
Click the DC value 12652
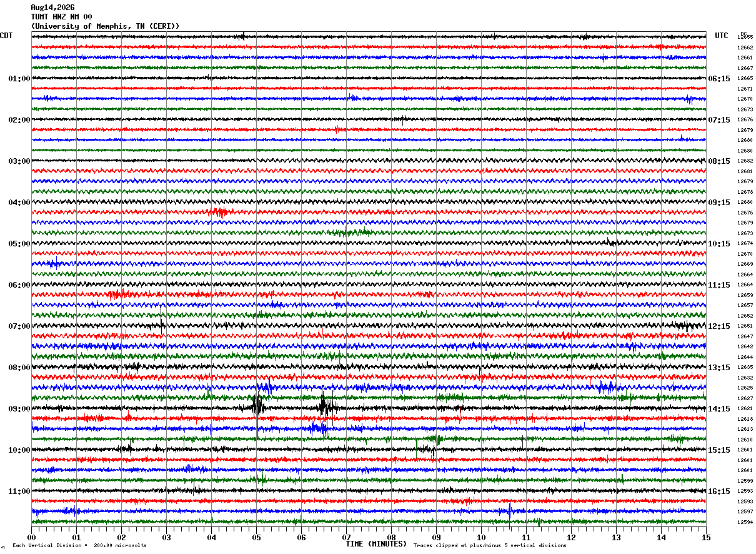[745, 316]
